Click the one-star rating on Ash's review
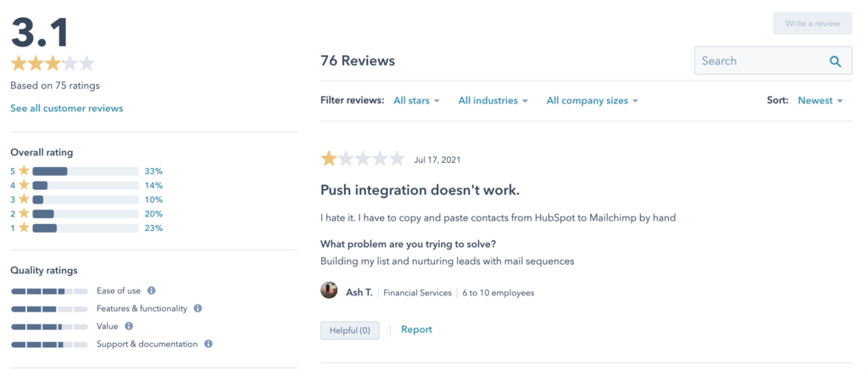Screen dimensions: 868x376 [x=363, y=160]
